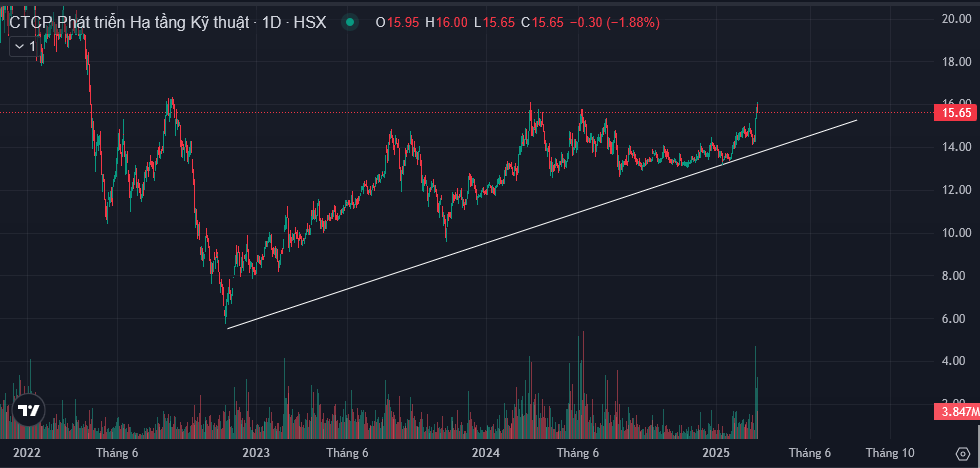
Task: Click the green market status dot
Action: point(350,23)
